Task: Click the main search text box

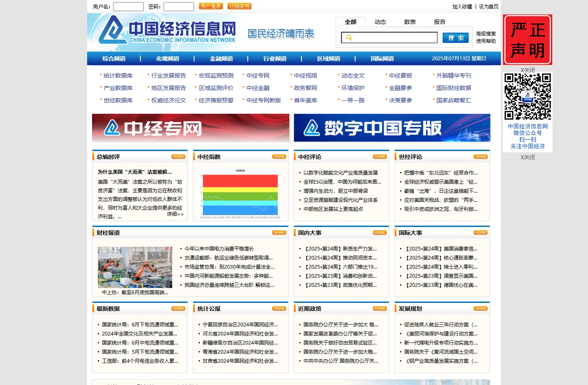Action: click(389, 38)
